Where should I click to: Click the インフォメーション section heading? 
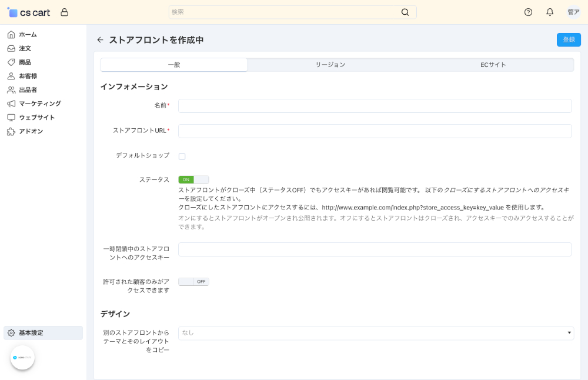134,86
